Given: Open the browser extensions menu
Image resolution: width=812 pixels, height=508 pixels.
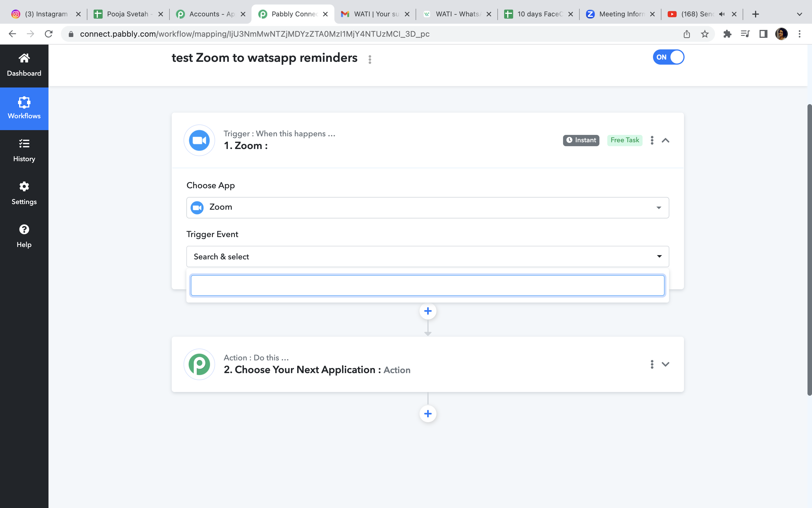Looking at the screenshot, I should [x=727, y=34].
